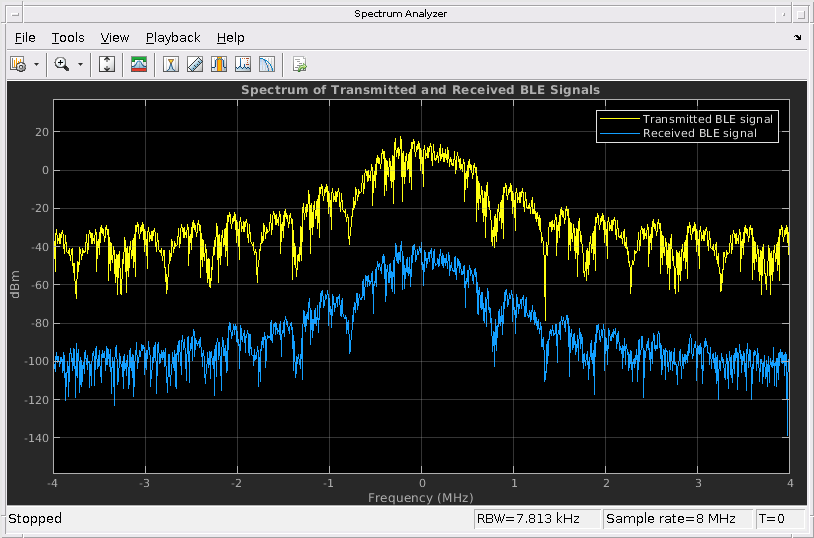Open the Spectrum Settings panel icon
This screenshot has height=538, width=814.
click(x=139, y=64)
